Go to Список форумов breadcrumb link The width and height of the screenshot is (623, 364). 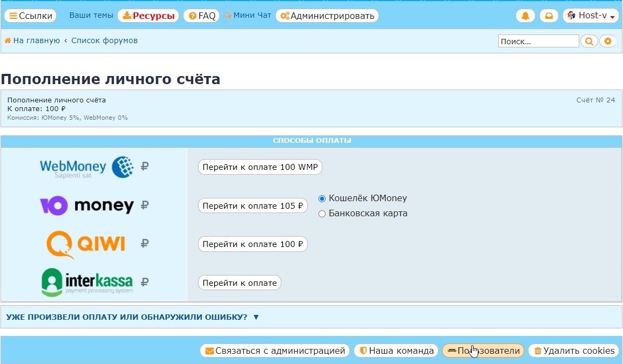point(104,40)
